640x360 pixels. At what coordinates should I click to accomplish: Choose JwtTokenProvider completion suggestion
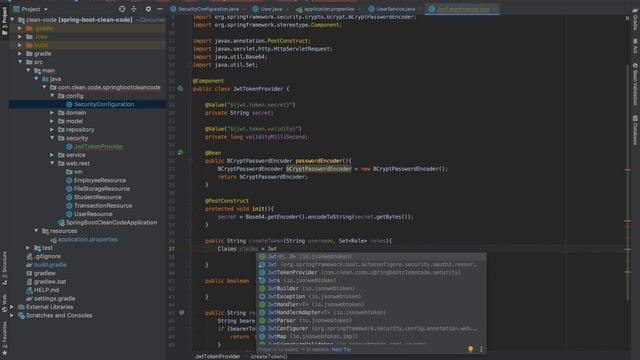[371, 272]
